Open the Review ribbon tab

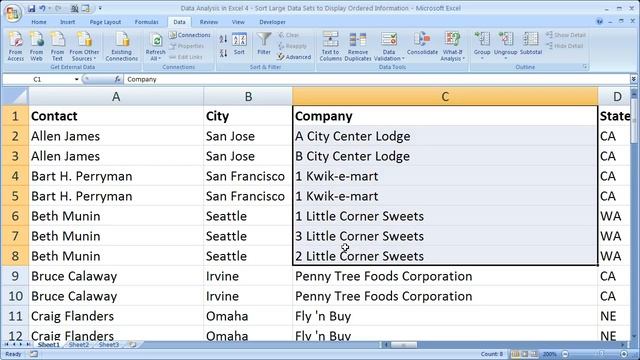(x=209, y=22)
